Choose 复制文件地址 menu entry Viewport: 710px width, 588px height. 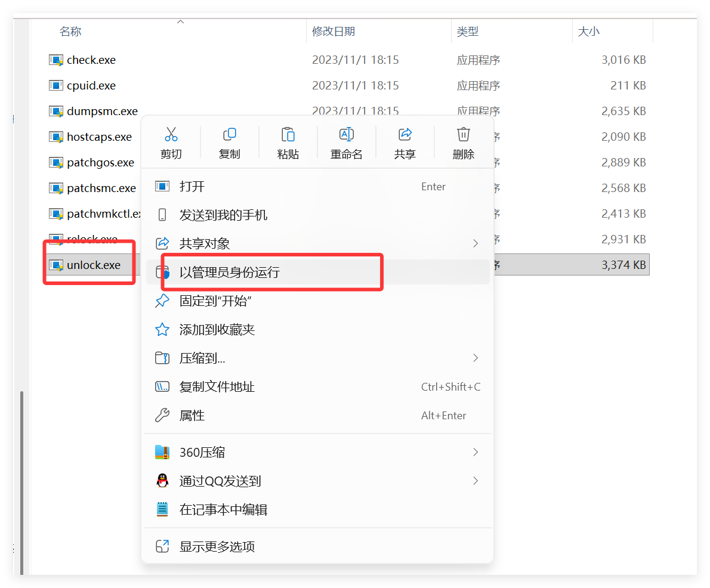coord(317,386)
